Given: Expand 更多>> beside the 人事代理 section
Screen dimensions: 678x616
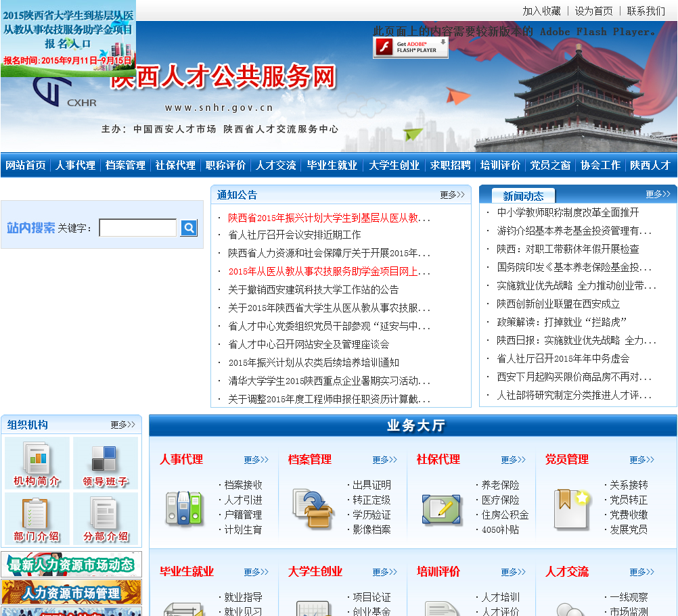Looking at the screenshot, I should pyautogui.click(x=256, y=460).
